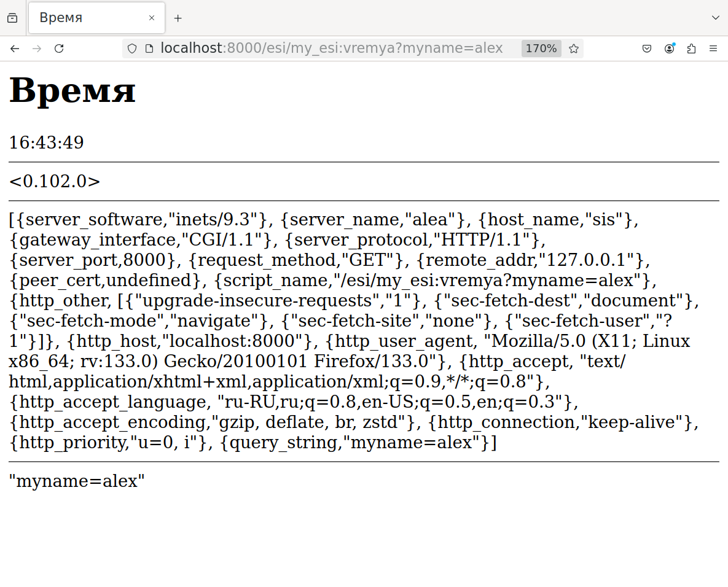This screenshot has height=587, width=728.
Task: Open the Firefox View recent browsing icon
Action: [12, 18]
